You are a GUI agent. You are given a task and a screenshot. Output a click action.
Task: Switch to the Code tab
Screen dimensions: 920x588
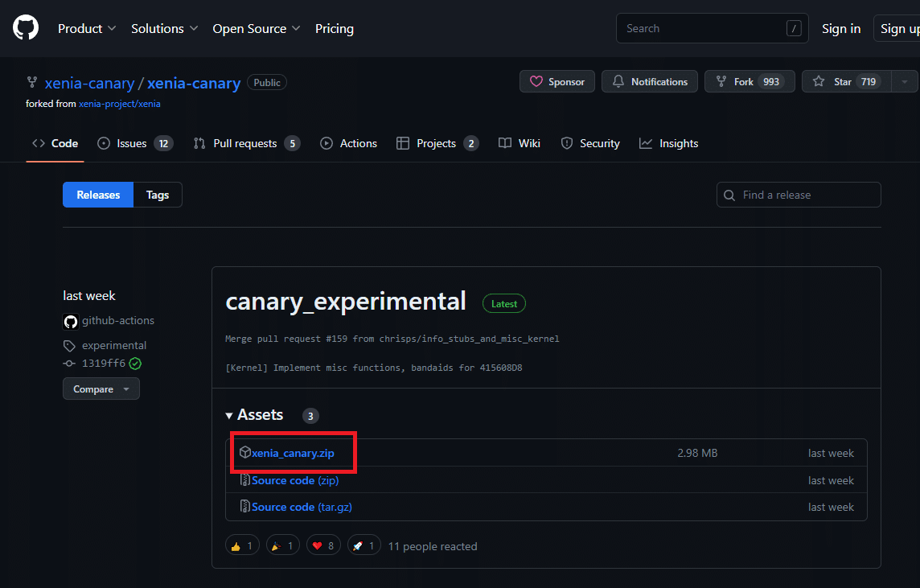[55, 143]
